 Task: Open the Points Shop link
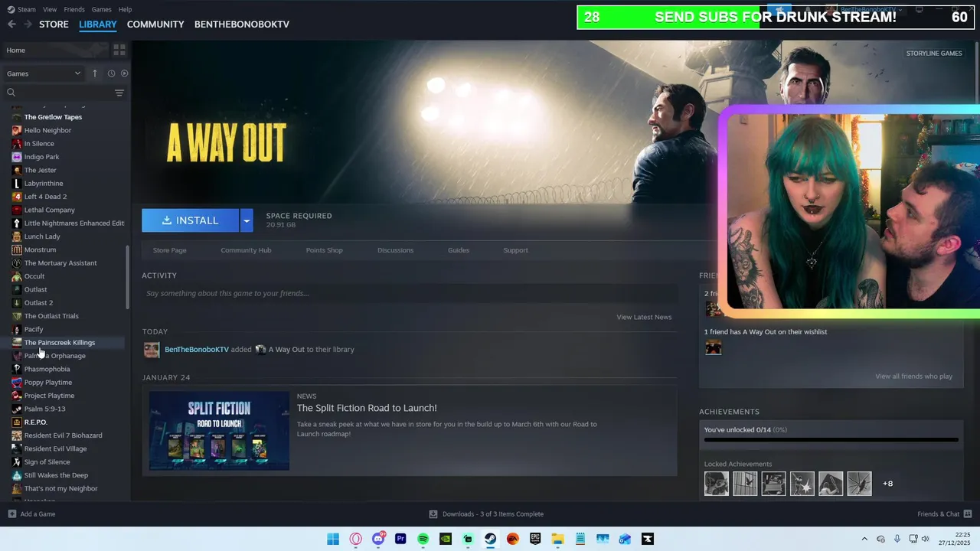[324, 250]
